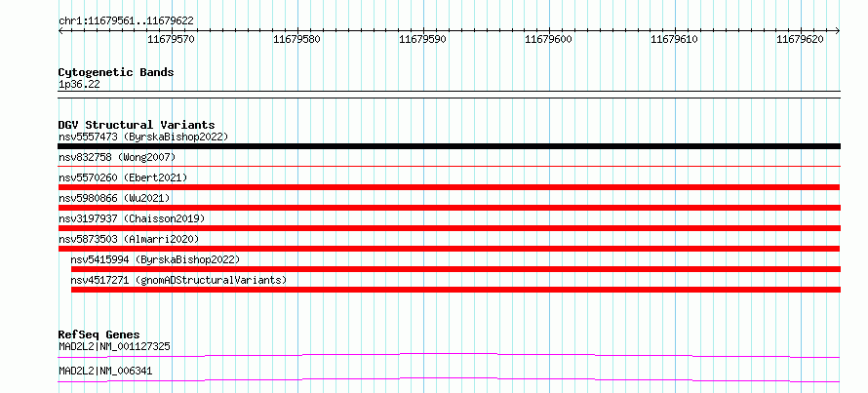Click the red nsv5570260 variant bar
Viewport: 868px width, 393px height.
coord(449,187)
